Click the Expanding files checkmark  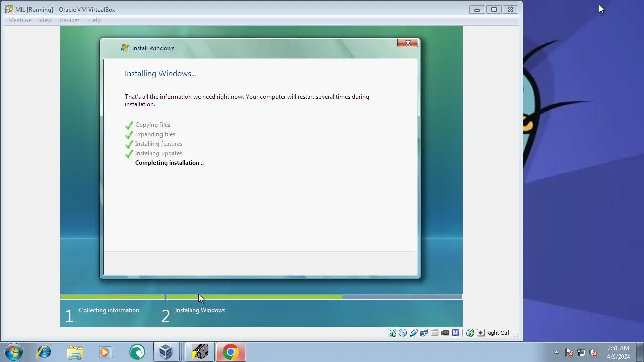click(x=129, y=134)
